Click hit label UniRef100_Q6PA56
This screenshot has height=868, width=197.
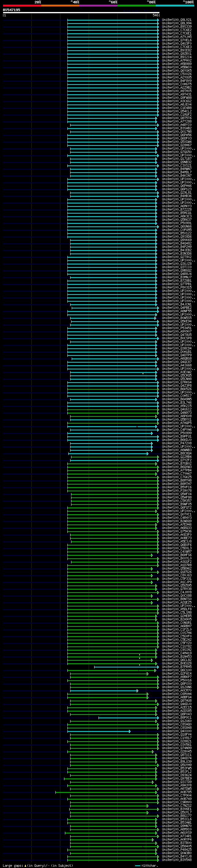(176, 135)
